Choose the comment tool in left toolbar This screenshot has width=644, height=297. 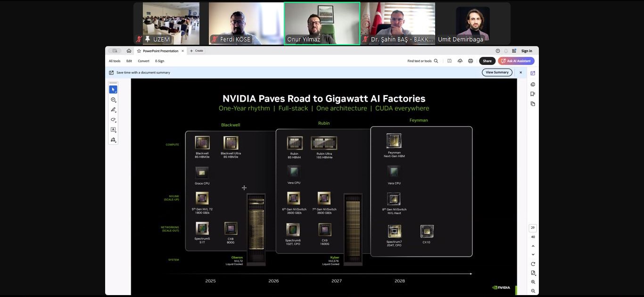click(x=113, y=100)
